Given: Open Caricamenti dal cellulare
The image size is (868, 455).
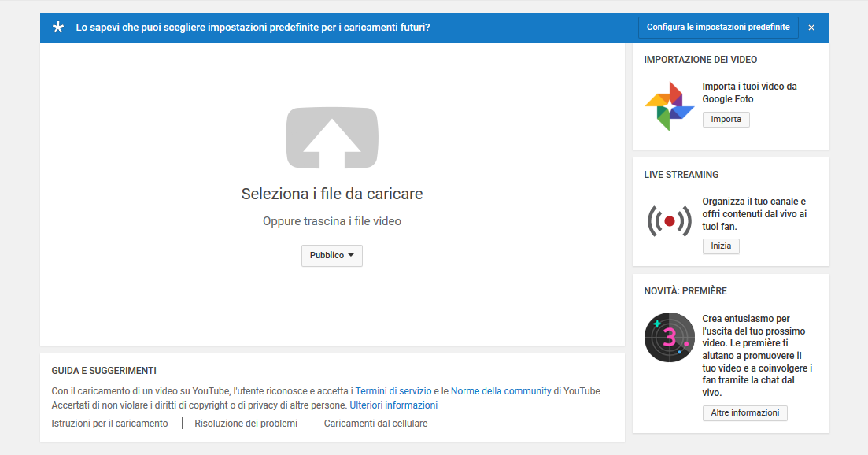Looking at the screenshot, I should click(375, 424).
